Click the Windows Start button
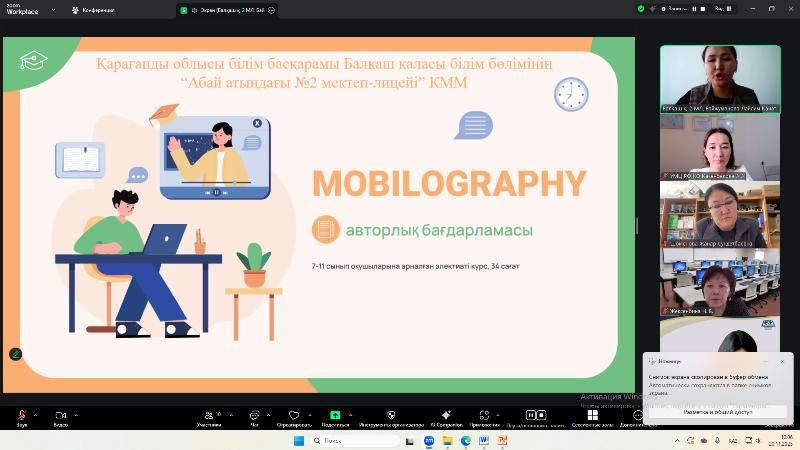Viewport: 800px width, 450px height. (x=298, y=440)
